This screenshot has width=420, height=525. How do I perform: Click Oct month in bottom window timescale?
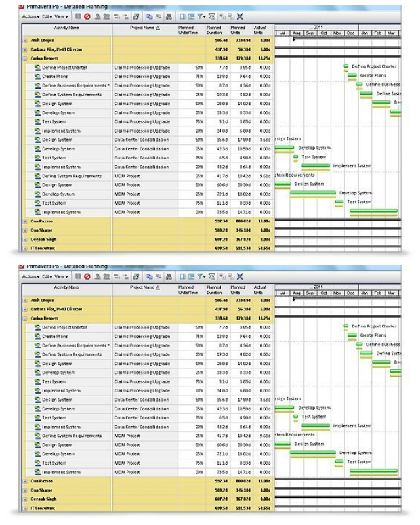pyautogui.click(x=324, y=293)
